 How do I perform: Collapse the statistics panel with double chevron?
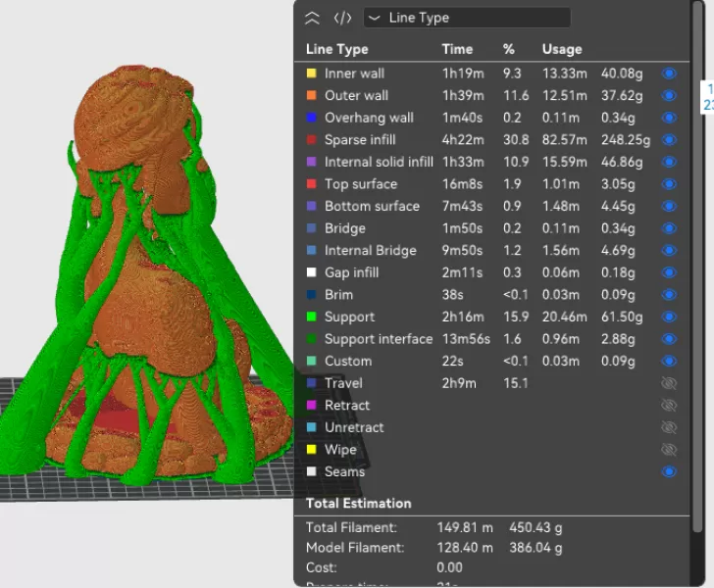click(x=313, y=18)
